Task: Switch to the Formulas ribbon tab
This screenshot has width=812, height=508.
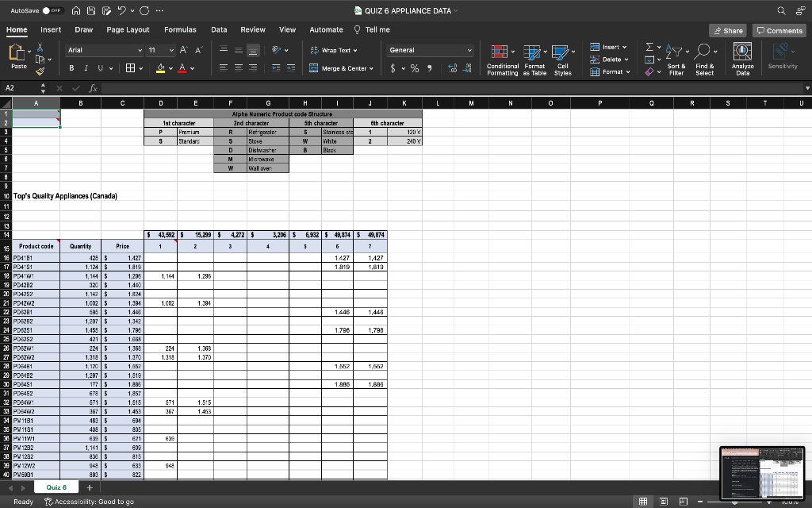Action: pyautogui.click(x=180, y=29)
